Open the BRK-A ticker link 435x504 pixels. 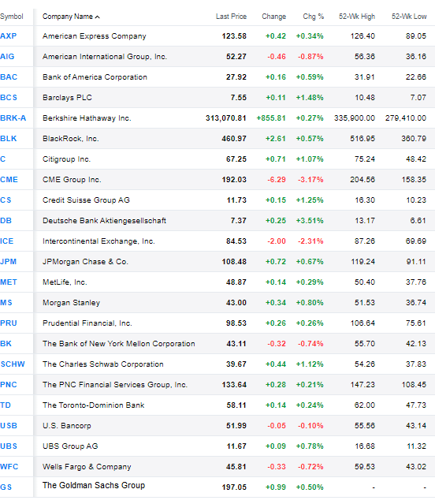coord(13,118)
